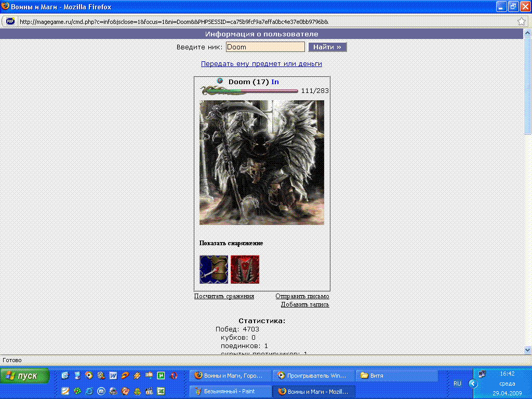The image size is (532, 399).
Task: Click the Doom character avatar image
Action: (x=262, y=163)
